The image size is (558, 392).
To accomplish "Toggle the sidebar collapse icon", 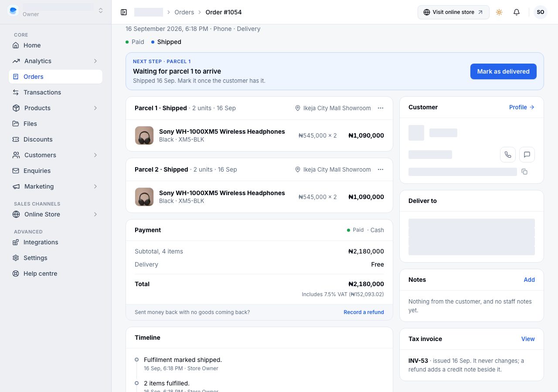I will [x=124, y=12].
